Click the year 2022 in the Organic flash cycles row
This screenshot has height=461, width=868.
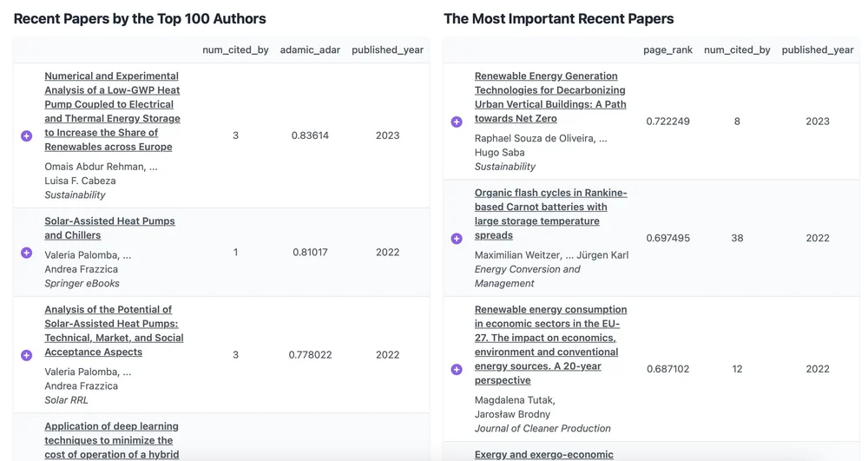tap(818, 238)
